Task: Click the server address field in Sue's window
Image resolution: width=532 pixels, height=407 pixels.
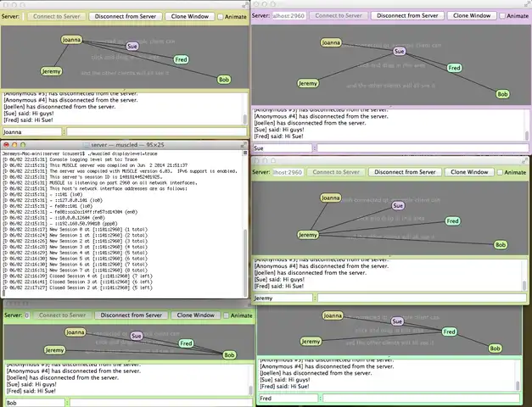Action: pos(288,15)
